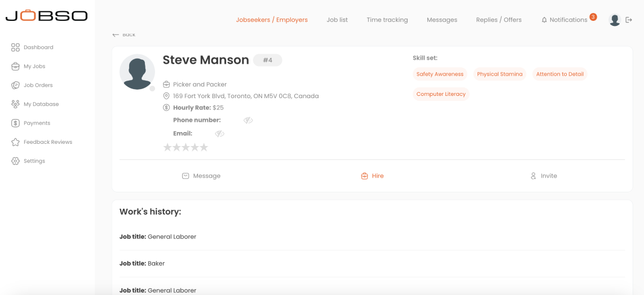Click the Message button label
Image resolution: width=644 pixels, height=295 pixels.
206,176
